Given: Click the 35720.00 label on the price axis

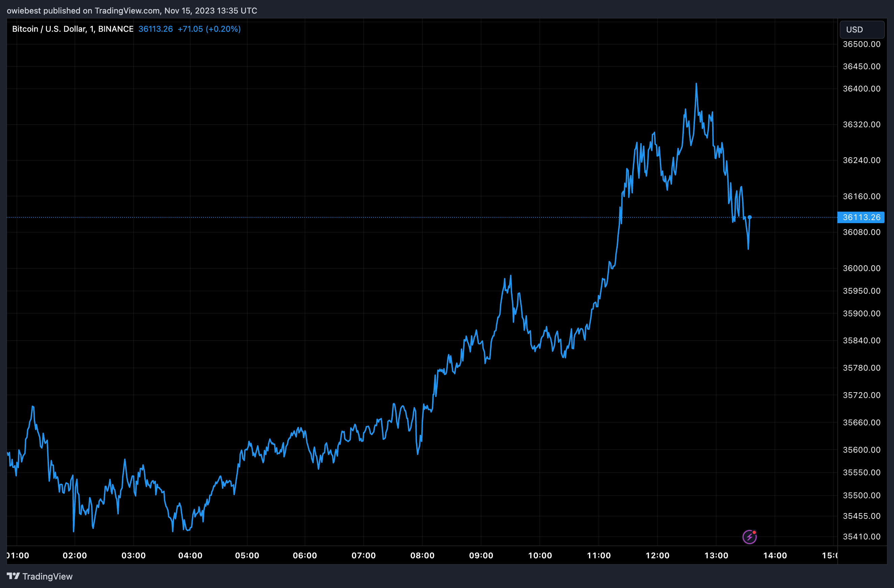Looking at the screenshot, I should tap(861, 395).
